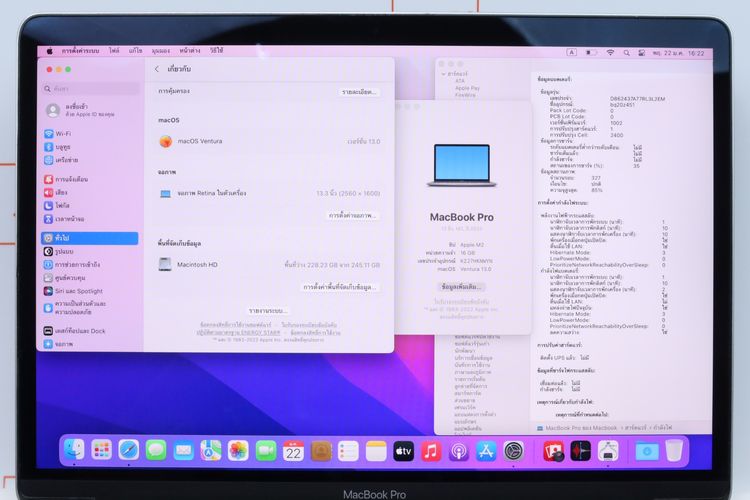750x500 pixels.
Task: Click the settings sidebar search field
Action: pyautogui.click(x=90, y=89)
